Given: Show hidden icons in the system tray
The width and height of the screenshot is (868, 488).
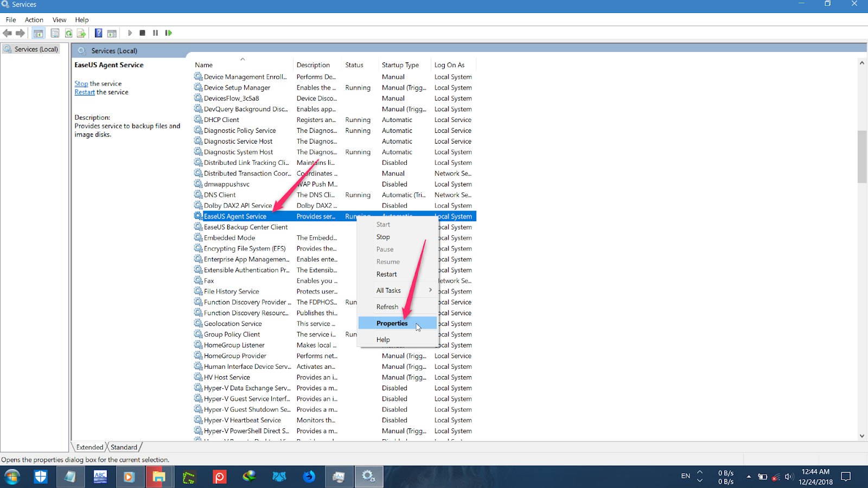Looking at the screenshot, I should [x=749, y=477].
